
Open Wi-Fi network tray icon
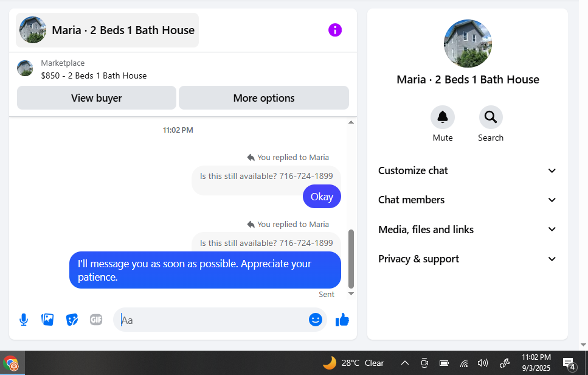464,363
